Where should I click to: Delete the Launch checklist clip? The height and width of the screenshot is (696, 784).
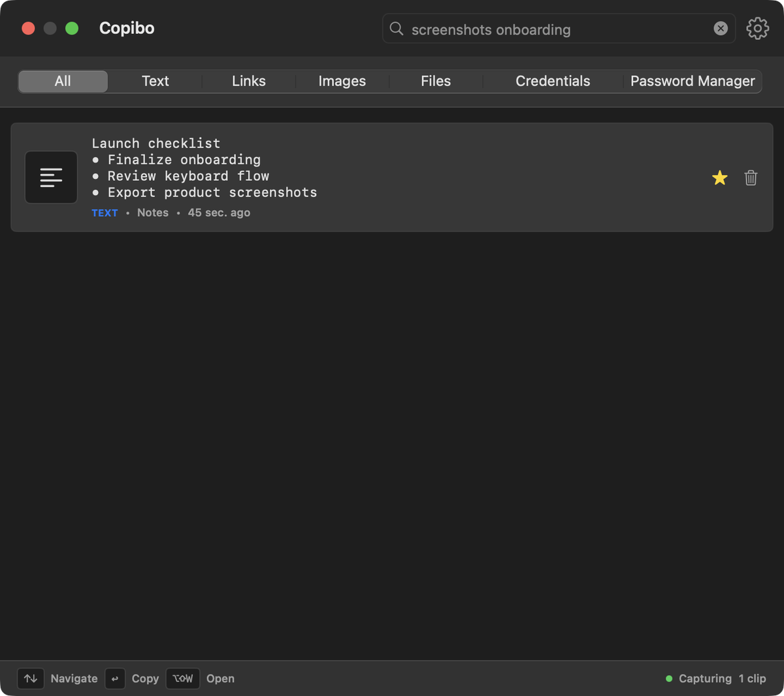coord(751,178)
